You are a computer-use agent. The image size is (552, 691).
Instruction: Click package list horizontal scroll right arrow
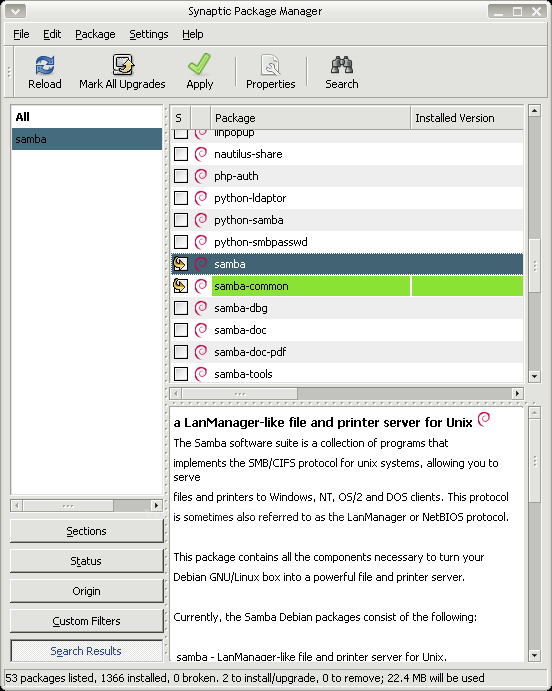tap(518, 393)
